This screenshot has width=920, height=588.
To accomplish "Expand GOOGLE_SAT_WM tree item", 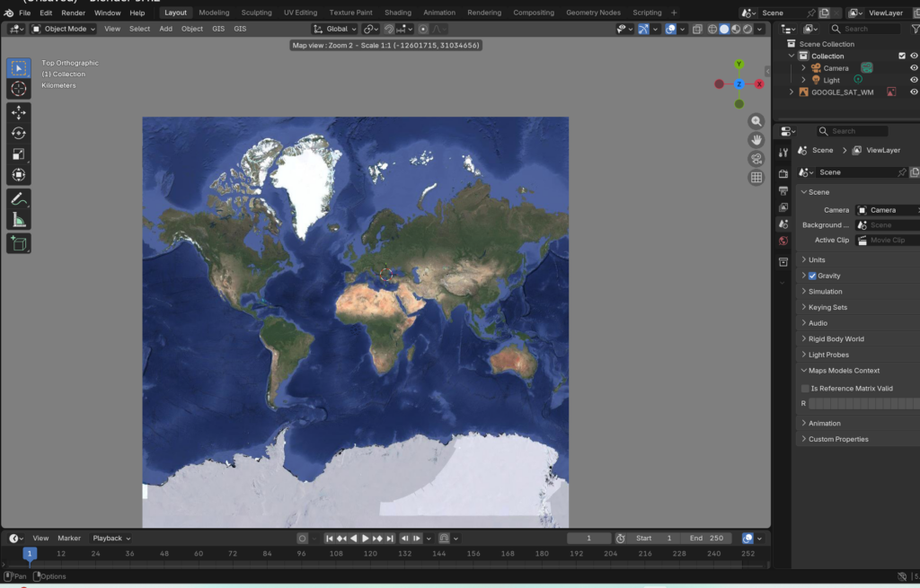I will 792,92.
